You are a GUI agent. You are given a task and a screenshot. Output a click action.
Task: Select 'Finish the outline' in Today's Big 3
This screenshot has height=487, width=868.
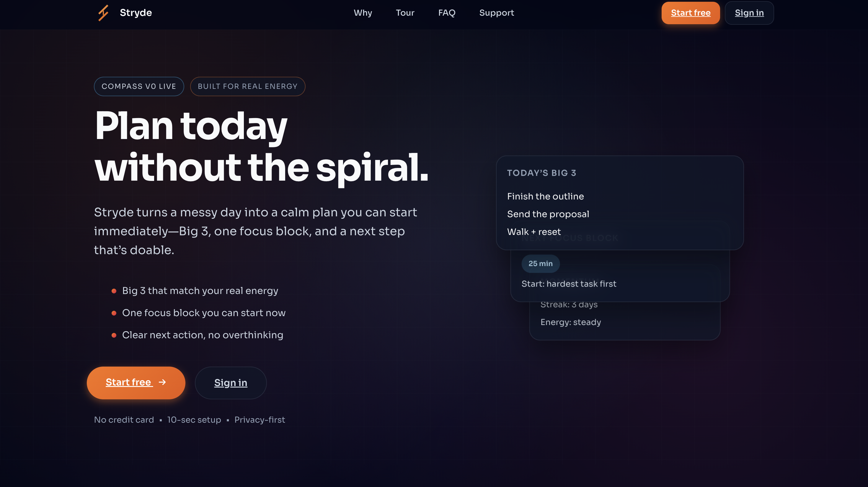click(x=546, y=196)
